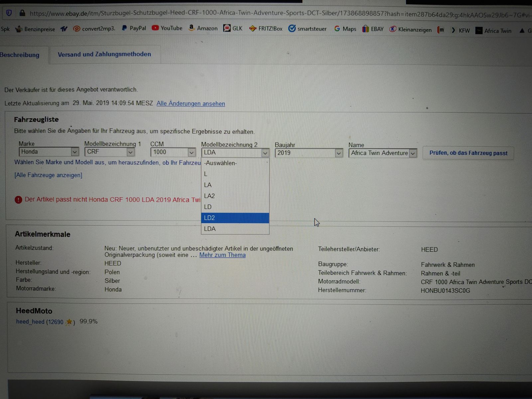Select LD2 in the dropdown list
The height and width of the screenshot is (399, 532).
(x=235, y=218)
